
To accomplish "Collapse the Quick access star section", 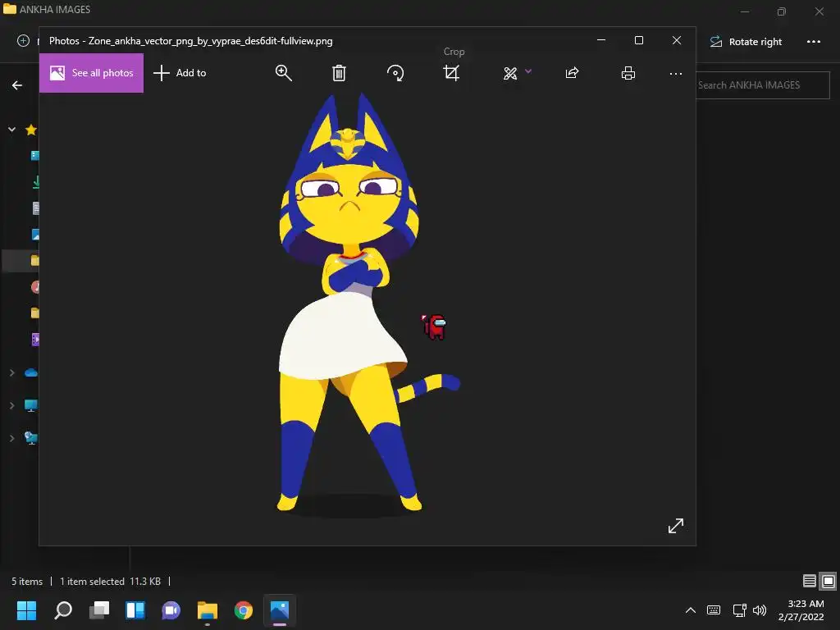I will coord(11,130).
